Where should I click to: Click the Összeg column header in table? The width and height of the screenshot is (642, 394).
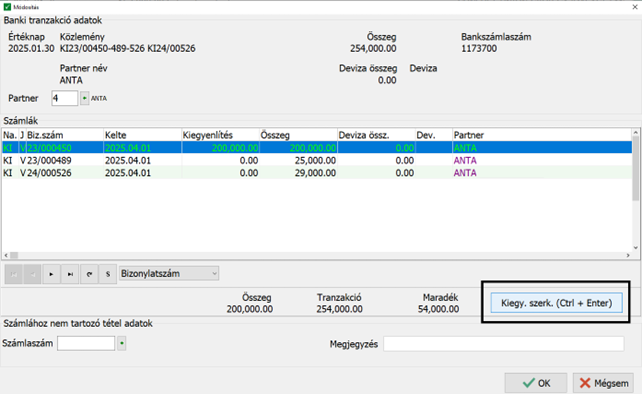click(x=298, y=135)
